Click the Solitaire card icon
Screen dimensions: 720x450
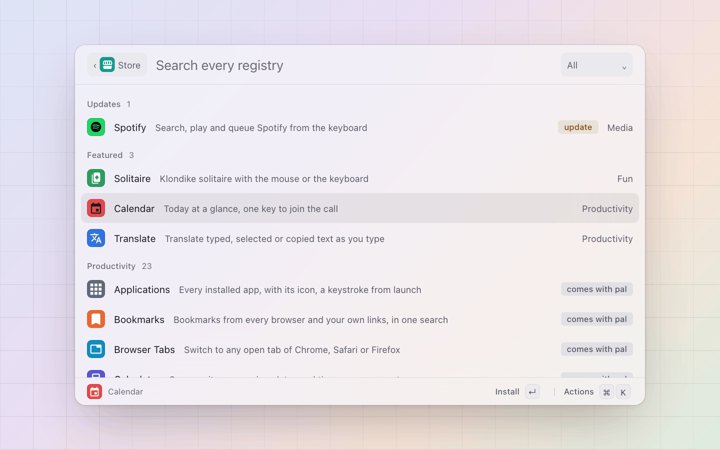click(x=96, y=178)
